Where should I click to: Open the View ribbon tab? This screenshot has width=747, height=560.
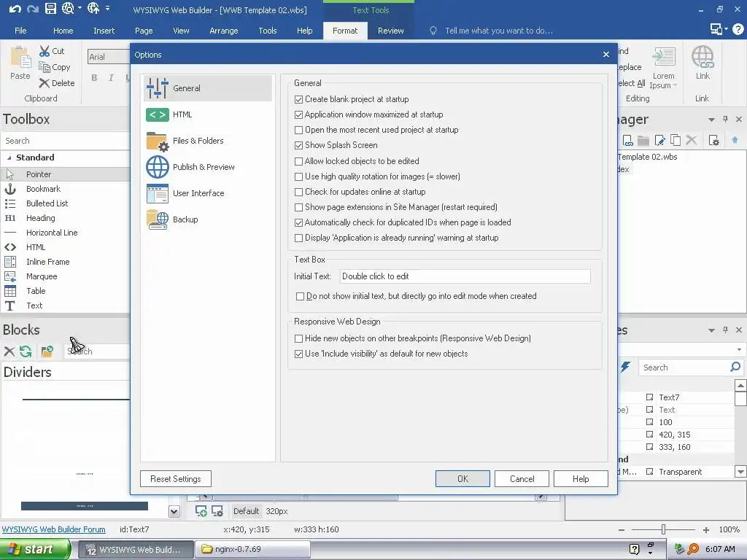tap(181, 31)
